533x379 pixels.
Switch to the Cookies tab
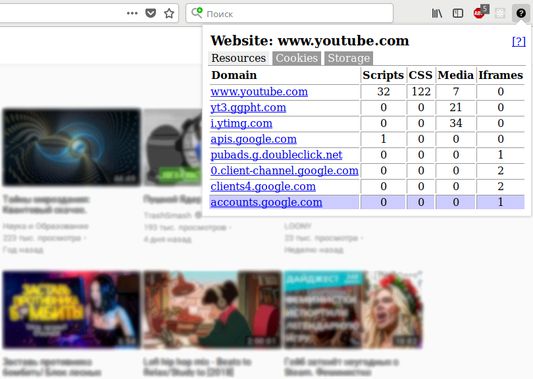(297, 58)
